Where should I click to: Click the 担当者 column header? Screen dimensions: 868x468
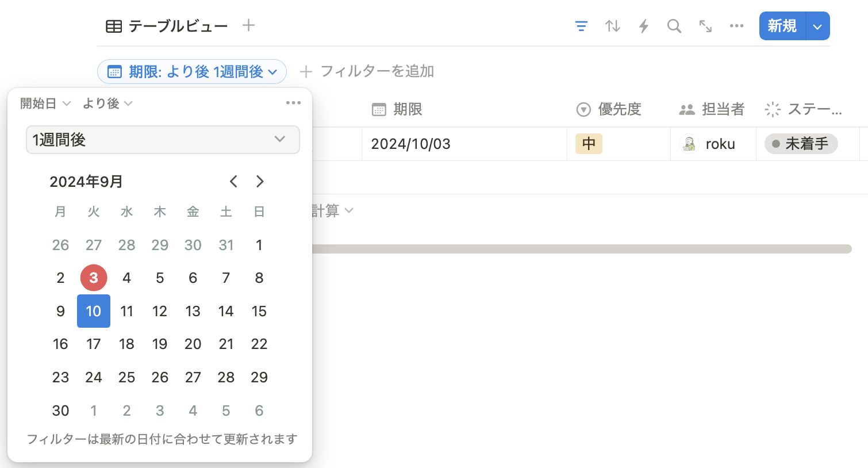coord(712,109)
